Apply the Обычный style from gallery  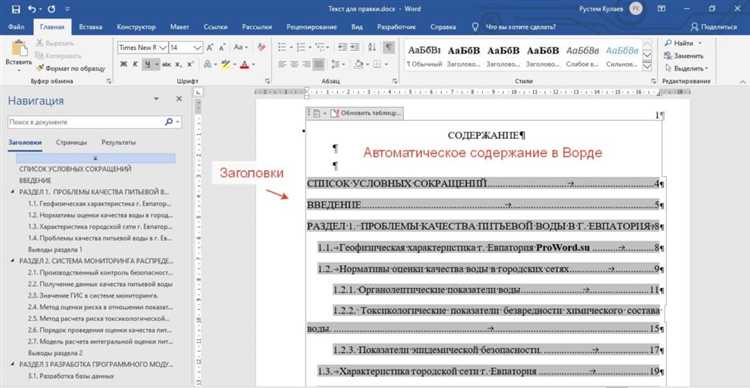pos(424,56)
